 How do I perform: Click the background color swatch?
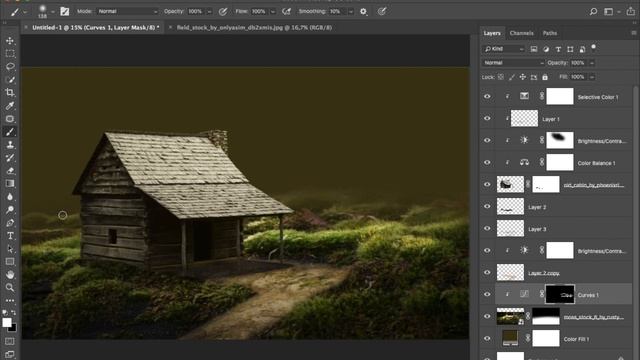point(13,328)
